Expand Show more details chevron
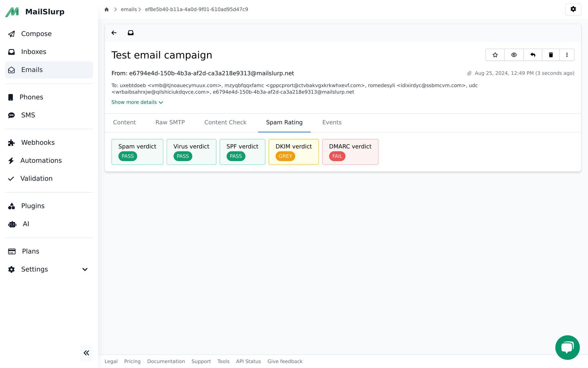Image resolution: width=588 pixels, height=368 pixels. (161, 102)
